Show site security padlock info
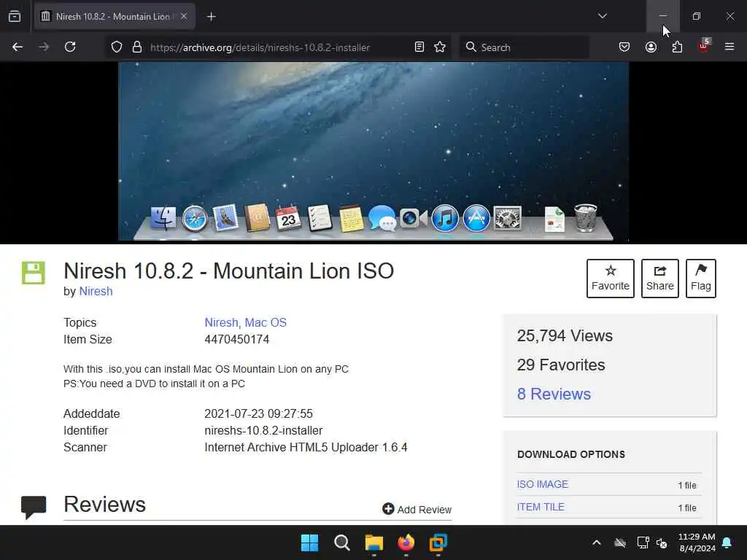Screen dimensions: 747x560 click(137, 47)
